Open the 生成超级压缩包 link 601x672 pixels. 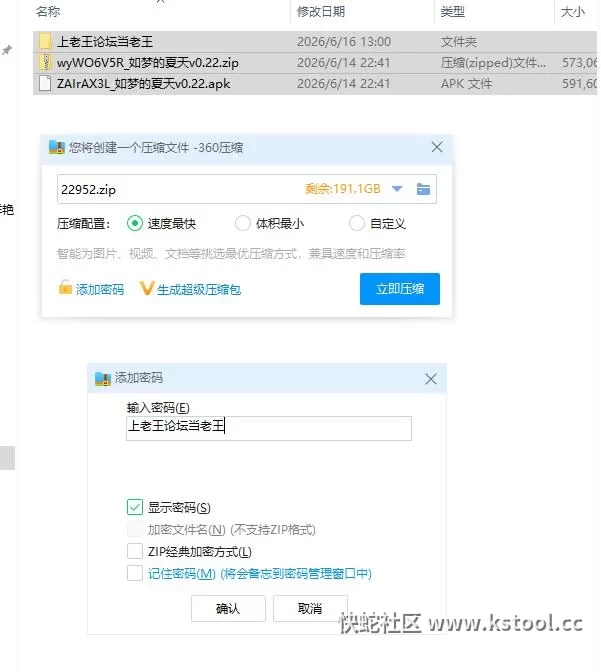199,290
